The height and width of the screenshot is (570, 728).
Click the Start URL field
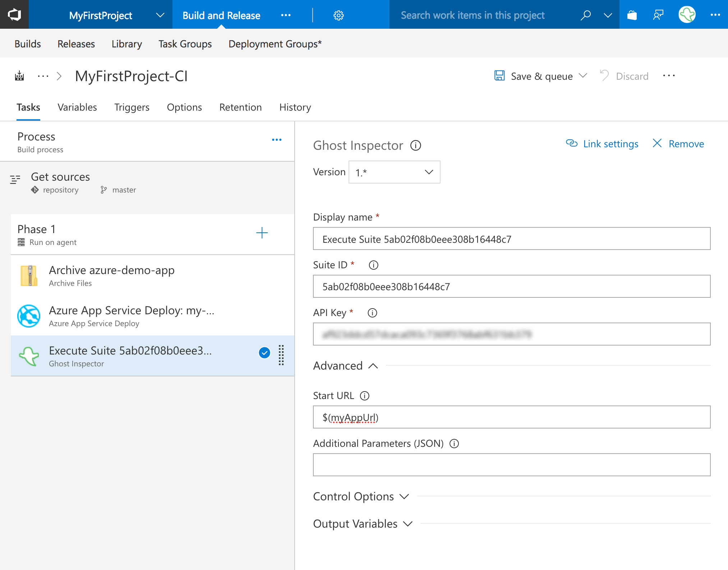[x=512, y=417]
